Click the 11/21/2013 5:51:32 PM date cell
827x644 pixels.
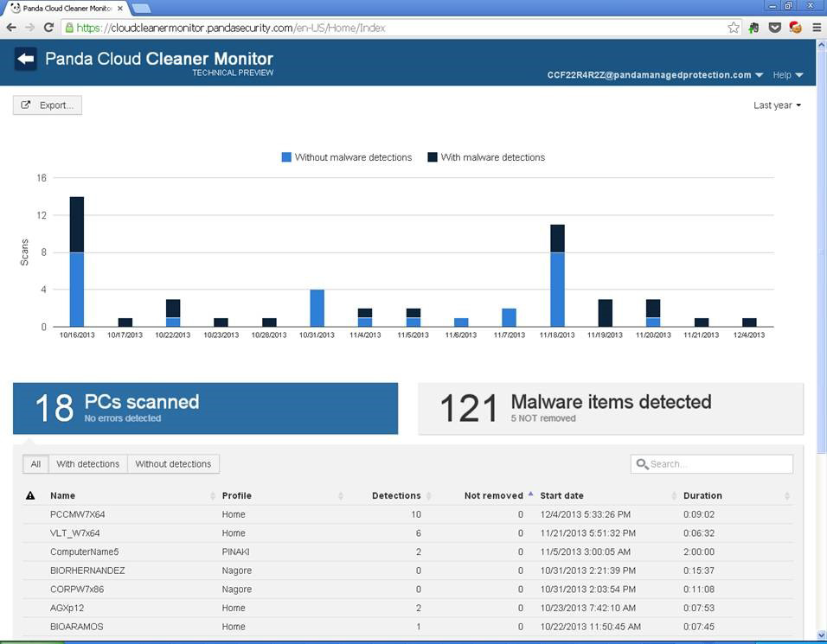click(x=587, y=533)
